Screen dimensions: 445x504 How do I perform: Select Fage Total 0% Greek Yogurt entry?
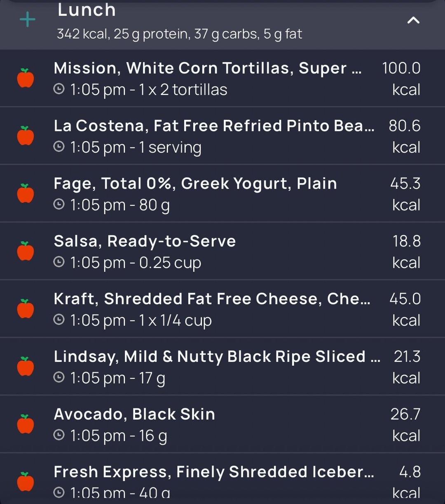222,194
